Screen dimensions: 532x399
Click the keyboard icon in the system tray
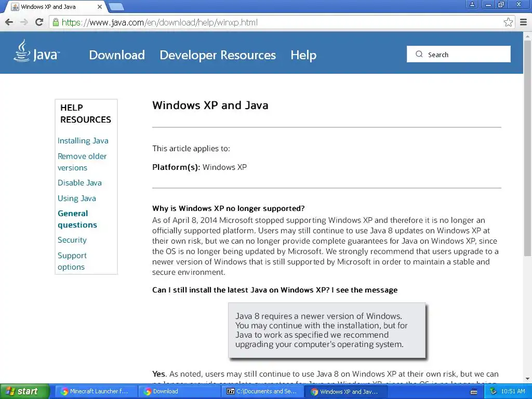[x=474, y=392]
